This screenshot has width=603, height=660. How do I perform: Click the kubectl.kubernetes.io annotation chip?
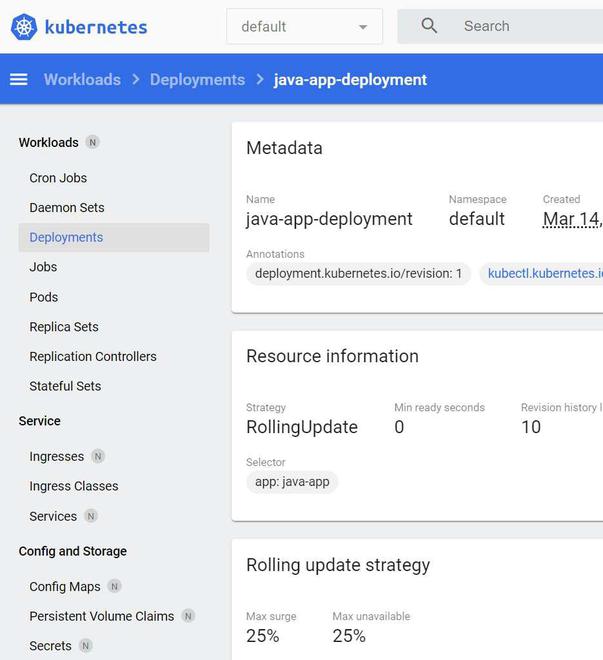click(543, 274)
